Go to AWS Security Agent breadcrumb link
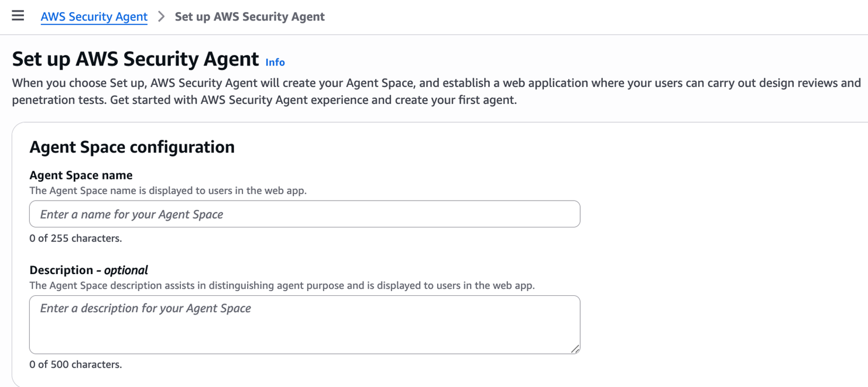 94,16
